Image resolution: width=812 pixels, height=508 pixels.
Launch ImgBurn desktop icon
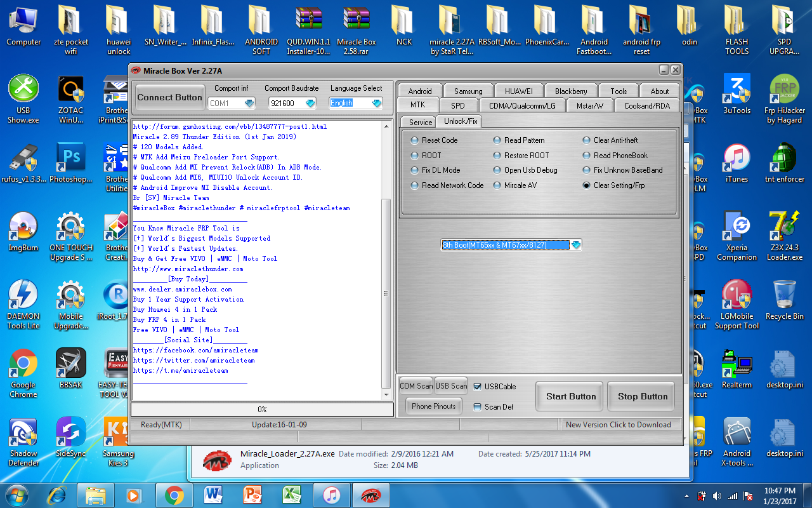pos(23,231)
